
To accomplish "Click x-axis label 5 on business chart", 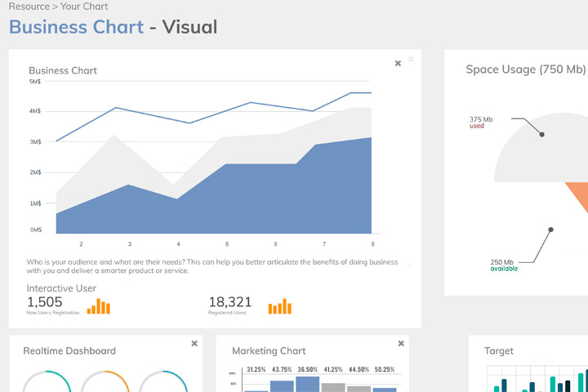I will (227, 244).
